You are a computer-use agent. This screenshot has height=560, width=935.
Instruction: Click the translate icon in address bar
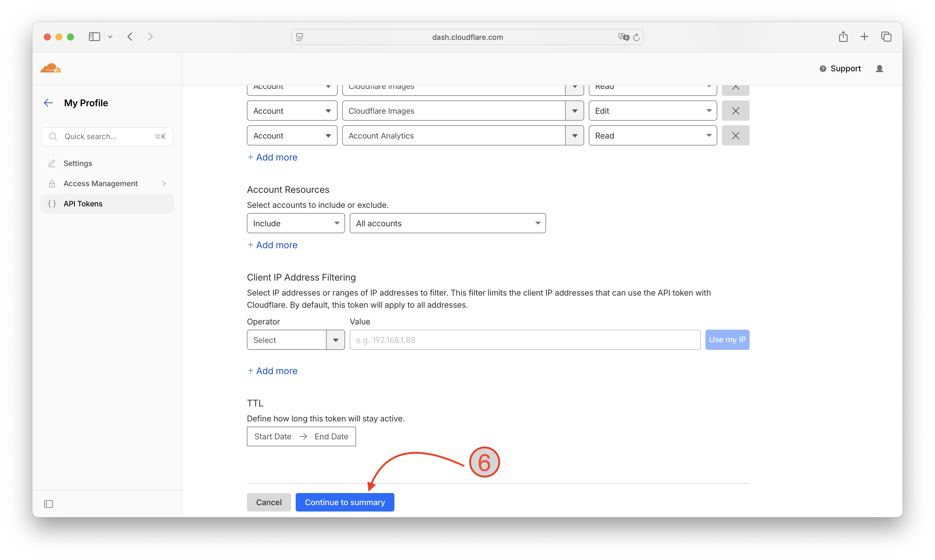pos(624,37)
